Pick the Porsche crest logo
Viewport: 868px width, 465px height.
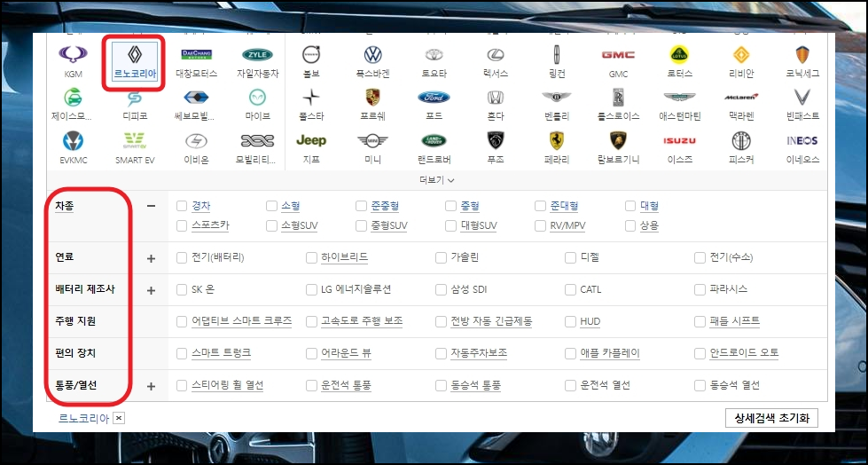tap(373, 98)
